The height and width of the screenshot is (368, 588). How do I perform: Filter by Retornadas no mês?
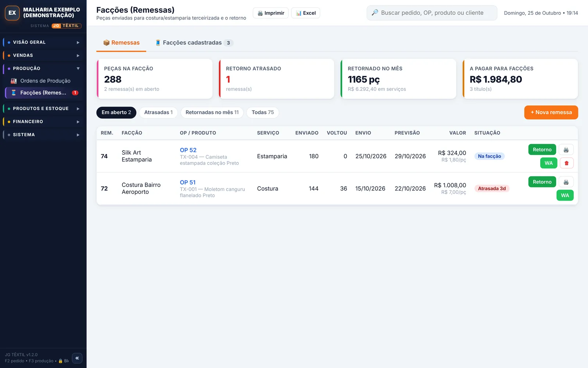pyautogui.click(x=212, y=113)
